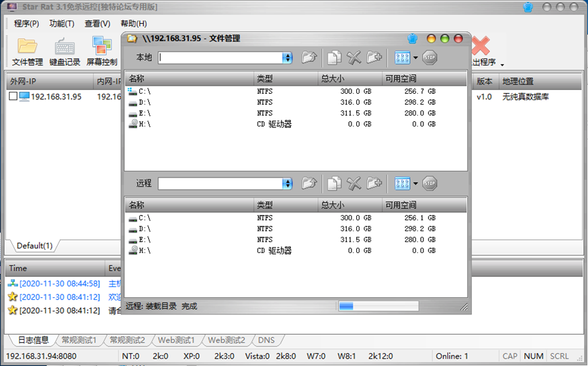Screen dimensions: 588x366
Task: Click remote pane copy files icon
Action: pos(334,183)
